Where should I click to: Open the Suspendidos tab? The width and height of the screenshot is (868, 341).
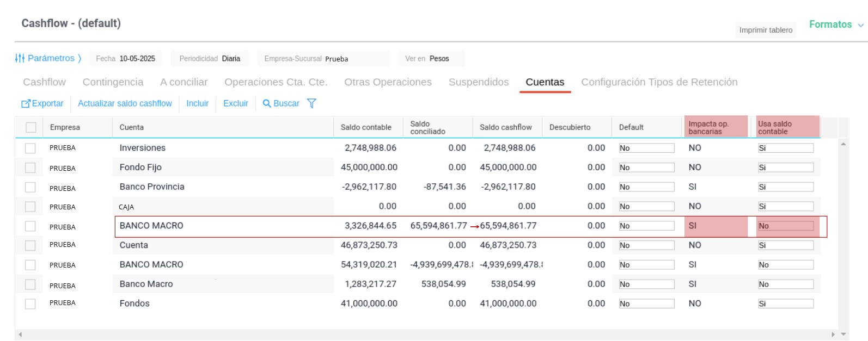click(x=479, y=82)
